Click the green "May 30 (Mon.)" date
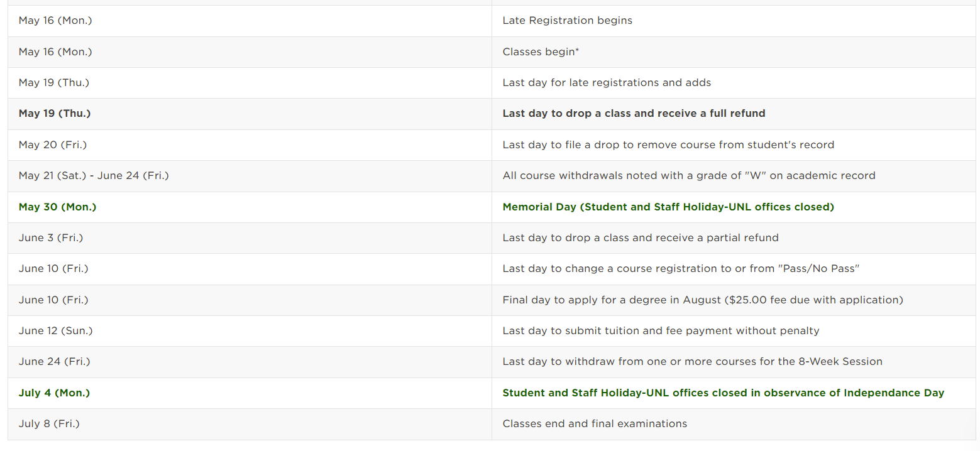The image size is (980, 451). (57, 207)
